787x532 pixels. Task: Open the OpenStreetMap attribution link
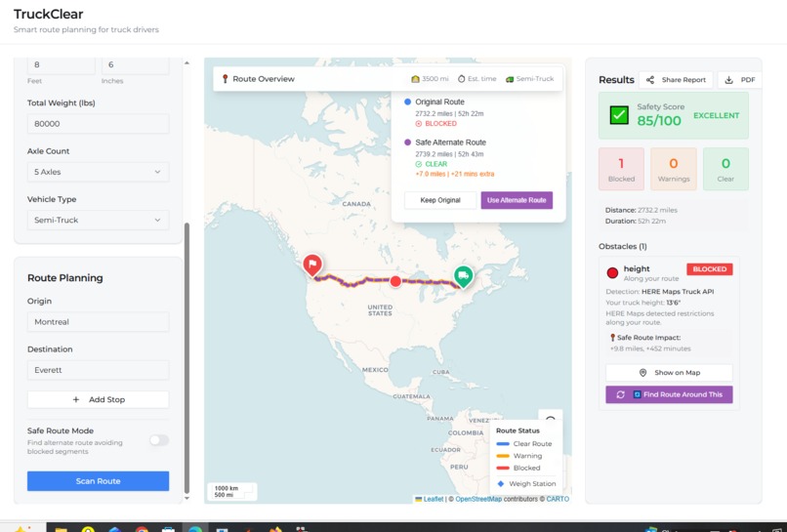(x=478, y=499)
